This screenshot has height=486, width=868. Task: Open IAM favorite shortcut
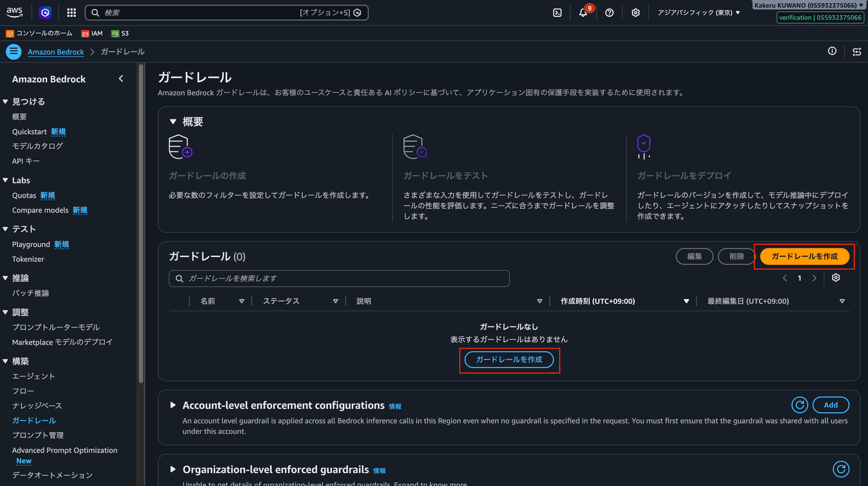point(92,33)
